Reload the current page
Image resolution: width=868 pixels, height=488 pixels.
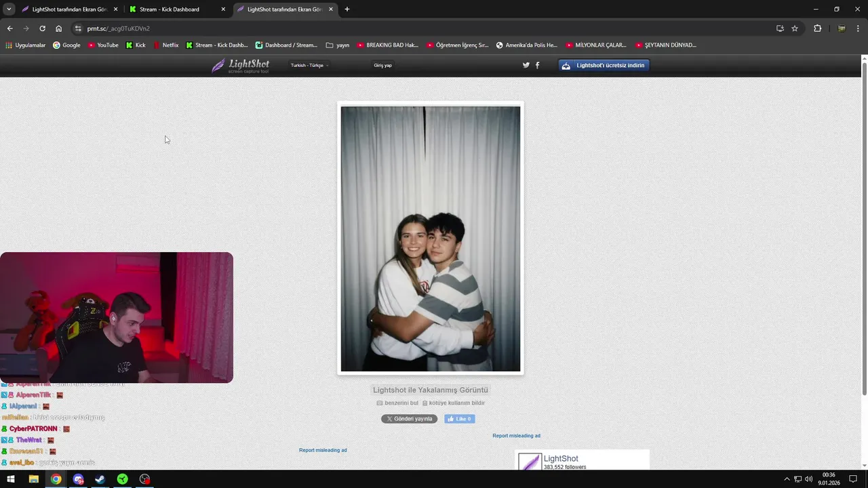(x=42, y=28)
